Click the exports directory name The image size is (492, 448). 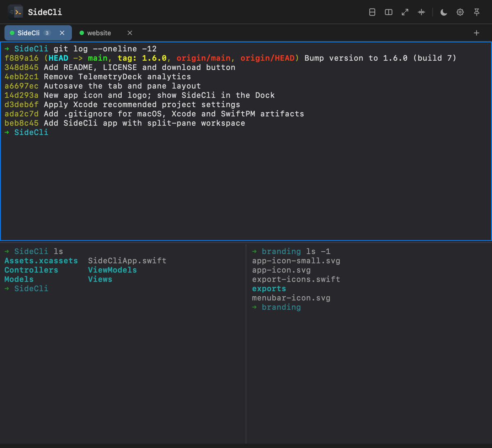tap(269, 289)
